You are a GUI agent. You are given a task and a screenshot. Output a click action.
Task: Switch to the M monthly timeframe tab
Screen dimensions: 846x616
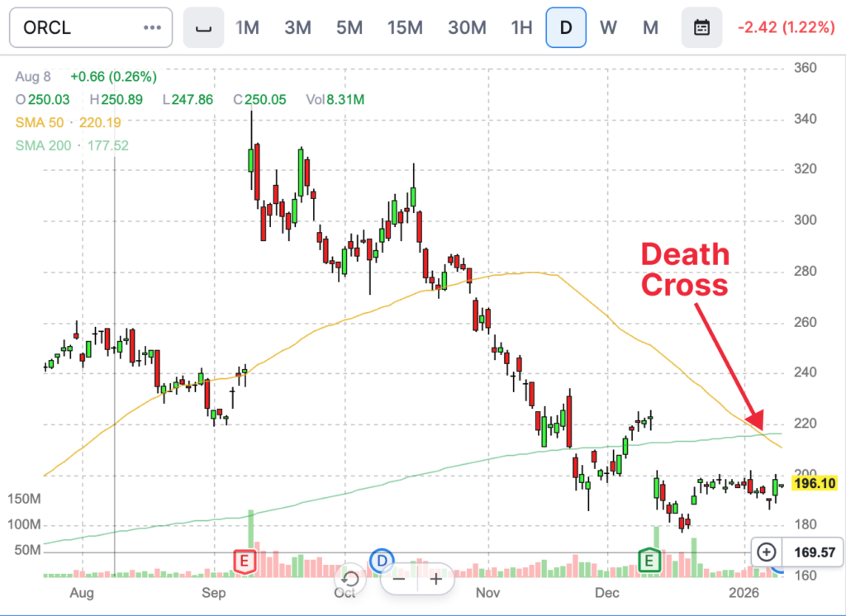pyautogui.click(x=650, y=27)
